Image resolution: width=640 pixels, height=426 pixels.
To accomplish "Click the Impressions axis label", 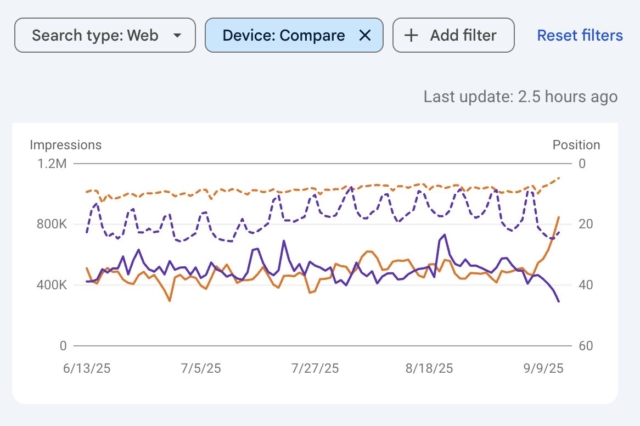I will pyautogui.click(x=65, y=145).
